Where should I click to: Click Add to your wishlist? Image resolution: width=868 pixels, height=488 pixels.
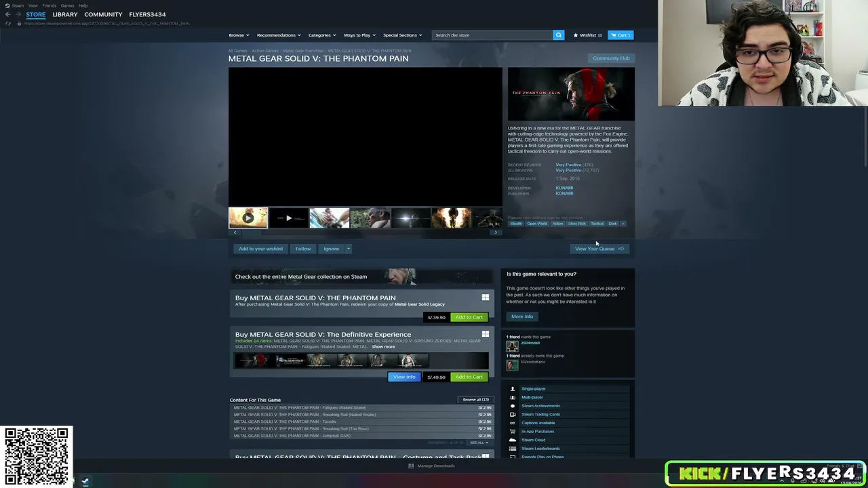[260, 249]
